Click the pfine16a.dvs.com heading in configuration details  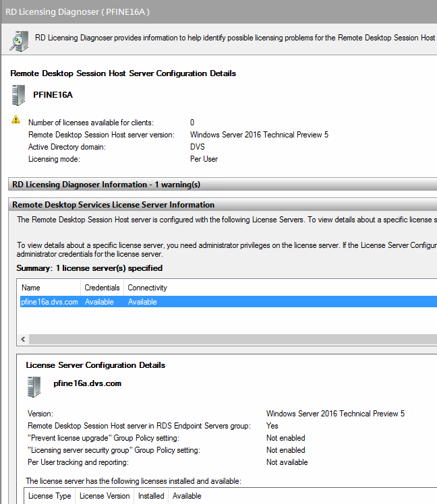[87, 383]
